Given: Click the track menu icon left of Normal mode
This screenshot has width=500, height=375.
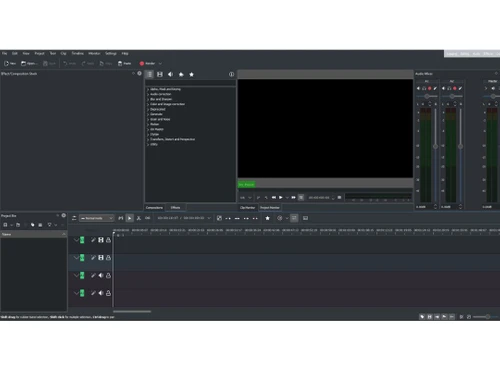Looking at the screenshot, I should point(74,218).
